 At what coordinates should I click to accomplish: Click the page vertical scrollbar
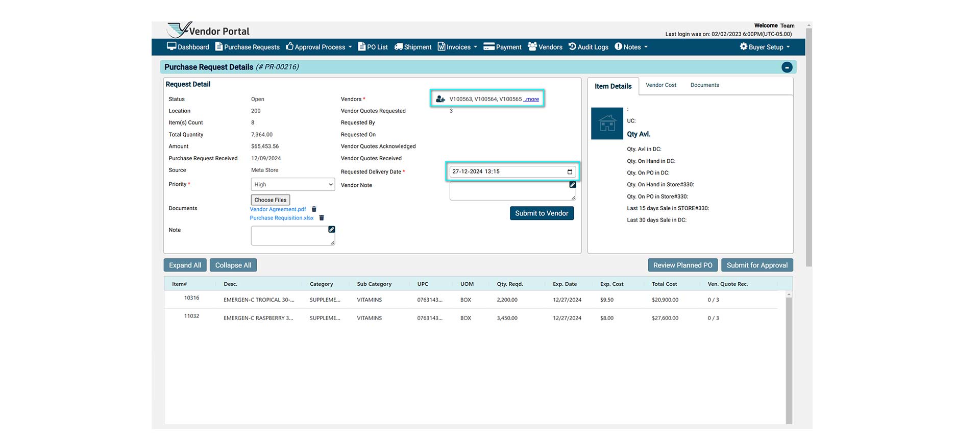[808, 148]
